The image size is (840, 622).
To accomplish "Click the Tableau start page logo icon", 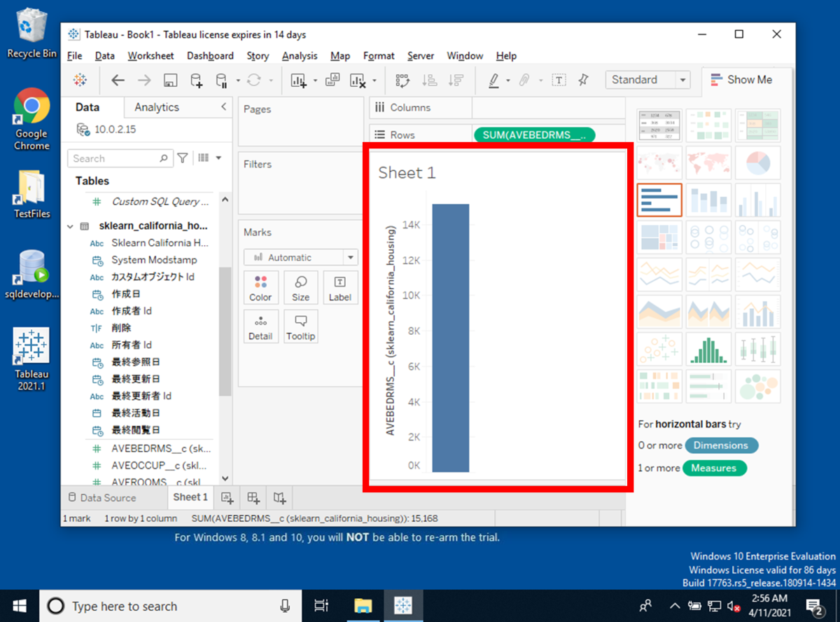I will click(x=80, y=80).
